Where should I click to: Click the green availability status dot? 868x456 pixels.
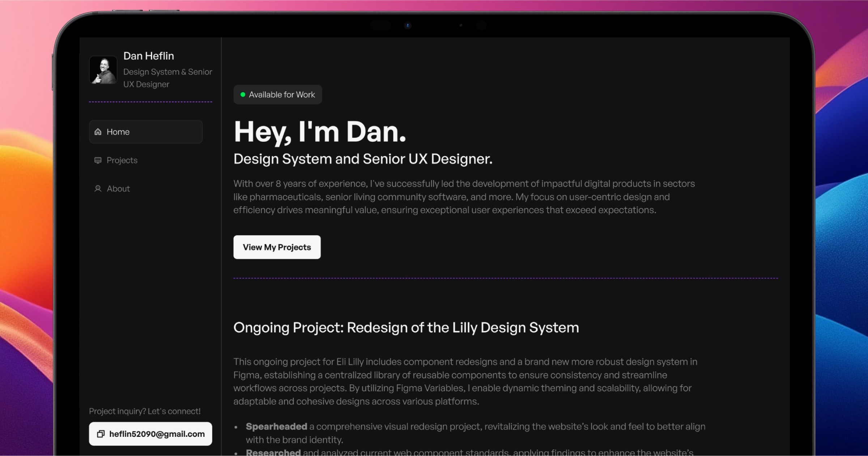pos(243,95)
